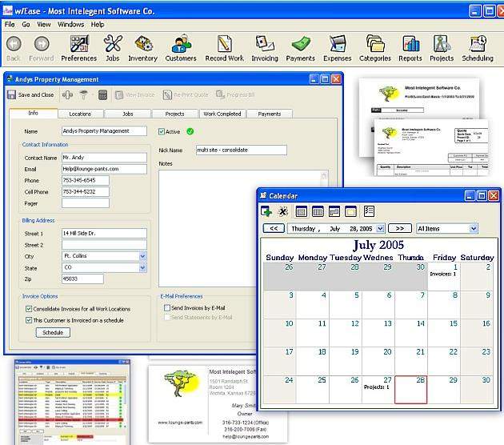Open the View menu
Viewport: 504px width, 445px height.
44,25
